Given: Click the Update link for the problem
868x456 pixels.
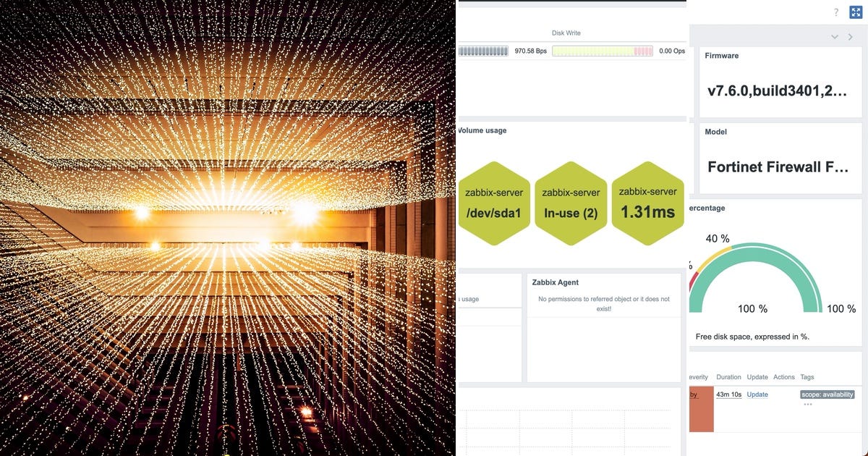Looking at the screenshot, I should (x=757, y=394).
